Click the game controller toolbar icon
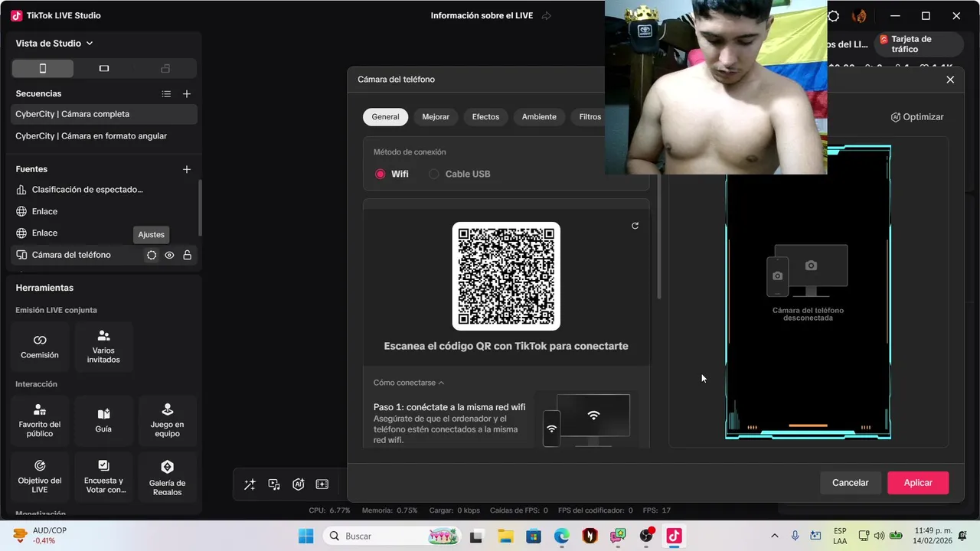Screen dimensions: 980x551 tap(322, 484)
